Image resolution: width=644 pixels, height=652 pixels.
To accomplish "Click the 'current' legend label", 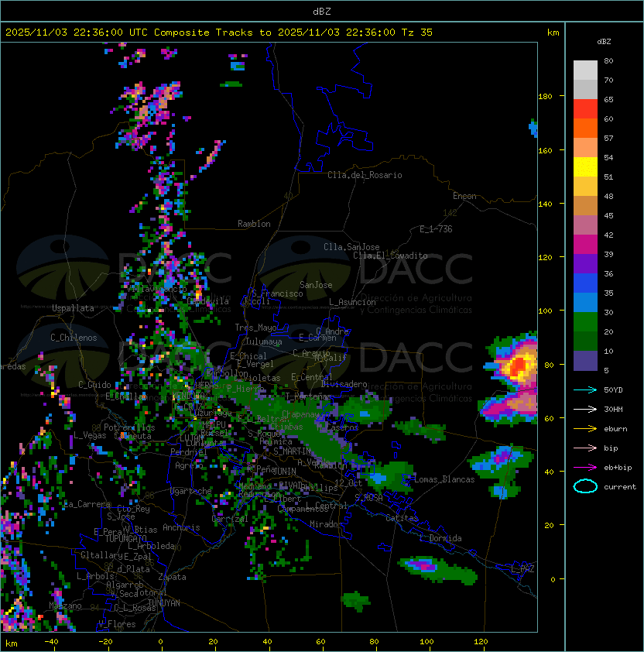I will [620, 487].
